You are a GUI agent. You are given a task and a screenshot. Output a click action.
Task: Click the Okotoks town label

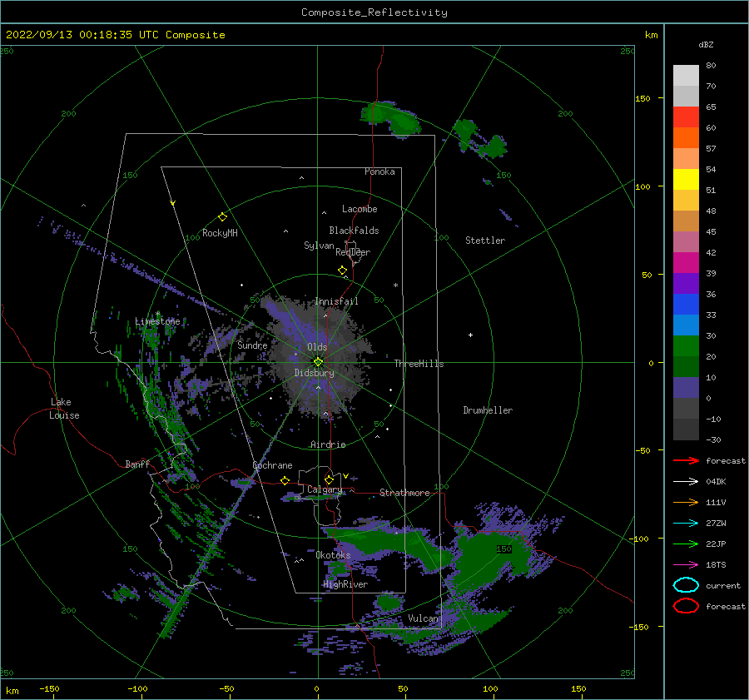click(x=333, y=554)
